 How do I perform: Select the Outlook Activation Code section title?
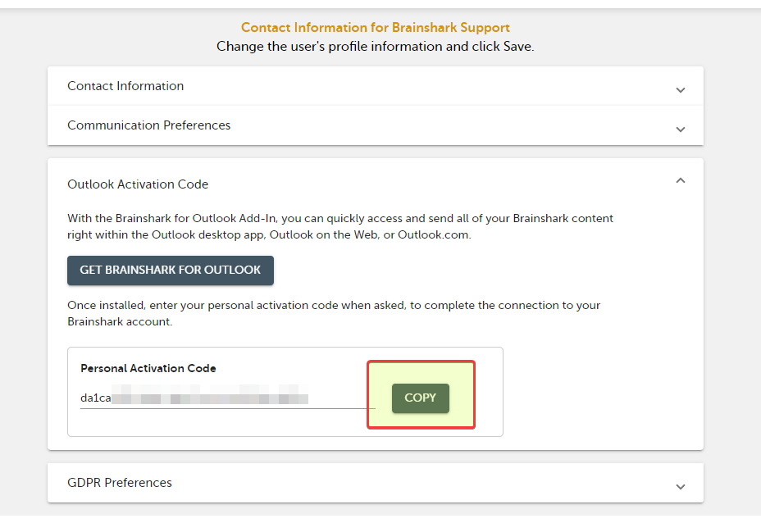138,184
